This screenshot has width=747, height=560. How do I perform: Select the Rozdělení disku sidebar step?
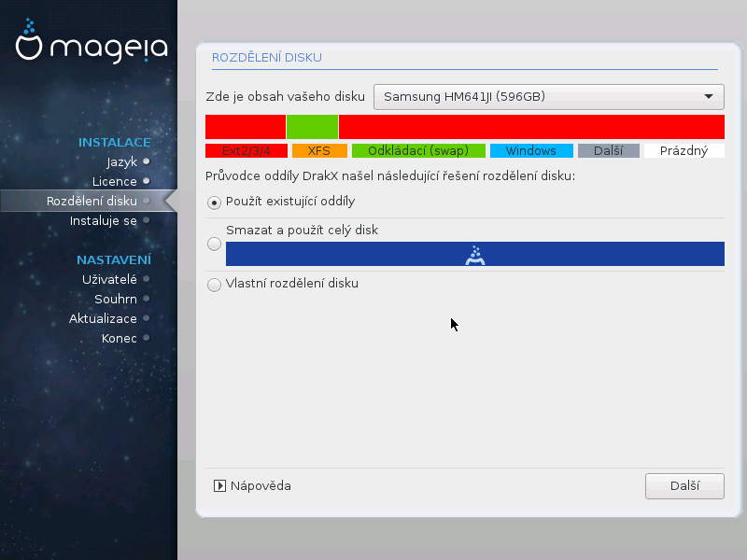pyautogui.click(x=92, y=201)
